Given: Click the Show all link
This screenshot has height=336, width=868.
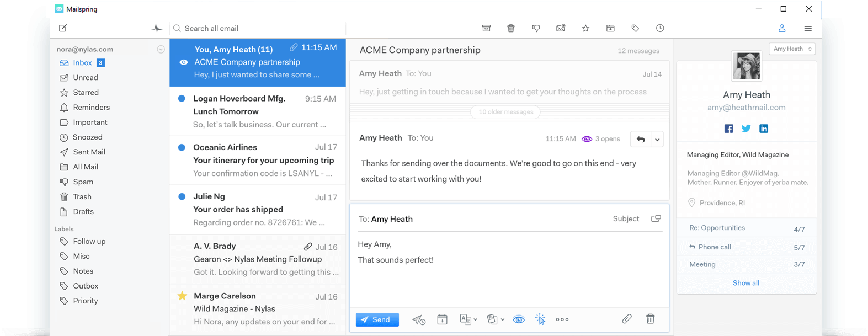Looking at the screenshot, I should pyautogui.click(x=745, y=283).
